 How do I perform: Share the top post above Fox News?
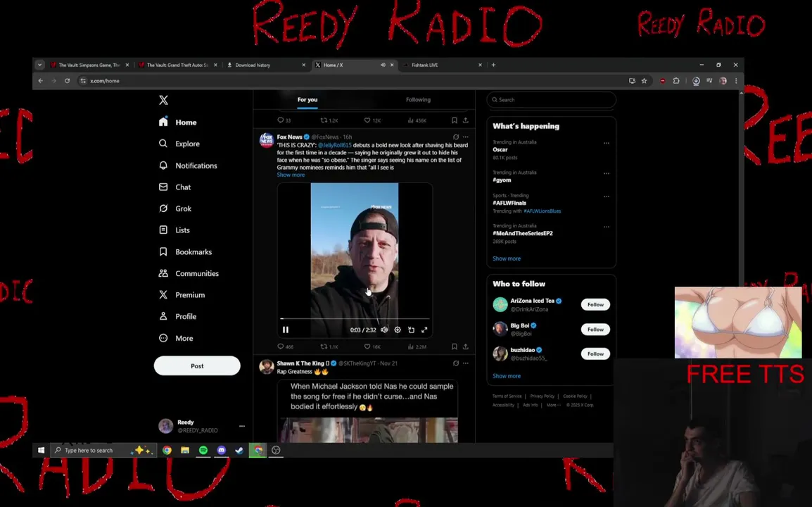[x=466, y=120]
